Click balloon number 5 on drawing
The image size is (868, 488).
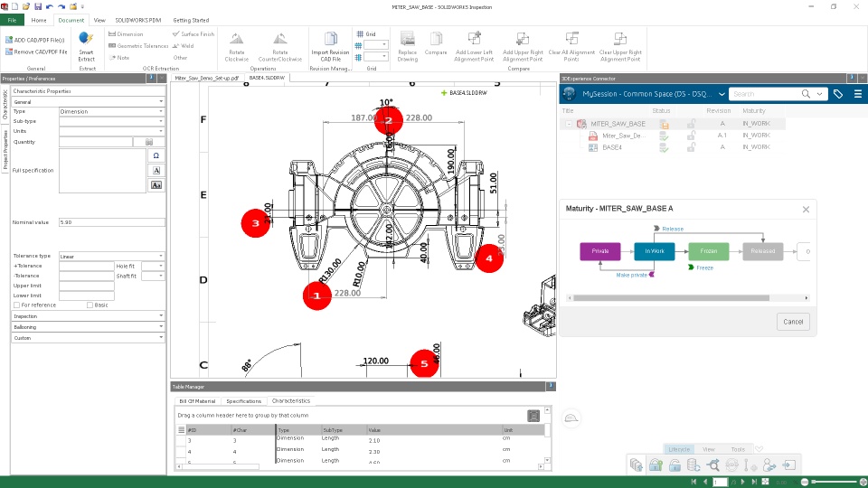tap(424, 363)
